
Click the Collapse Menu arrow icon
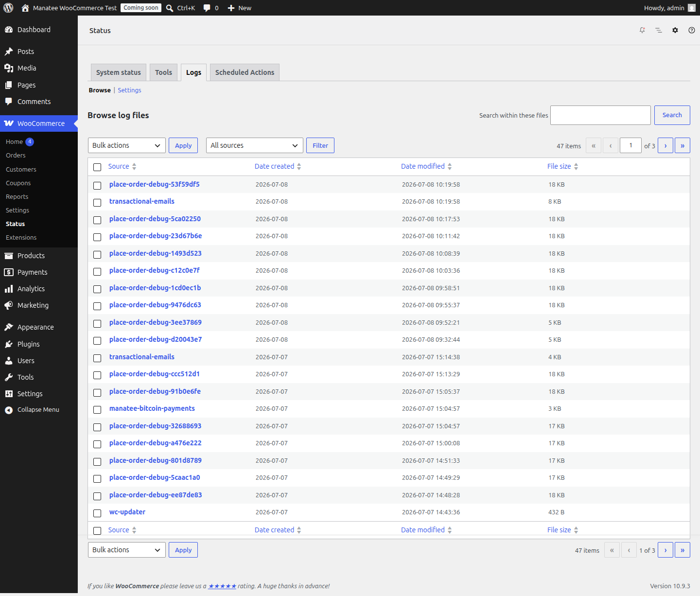click(x=9, y=410)
